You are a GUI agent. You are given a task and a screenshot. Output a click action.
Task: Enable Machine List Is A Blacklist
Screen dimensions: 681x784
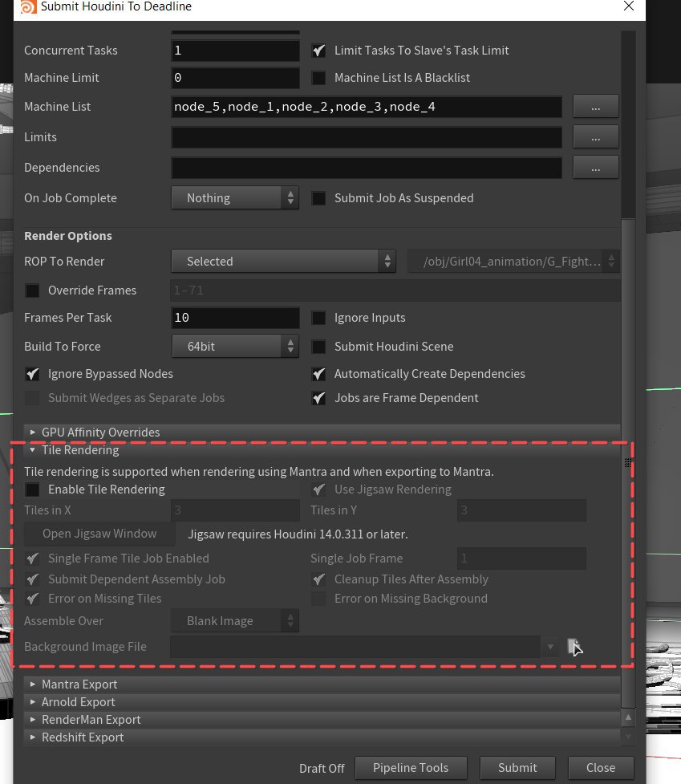coord(318,78)
